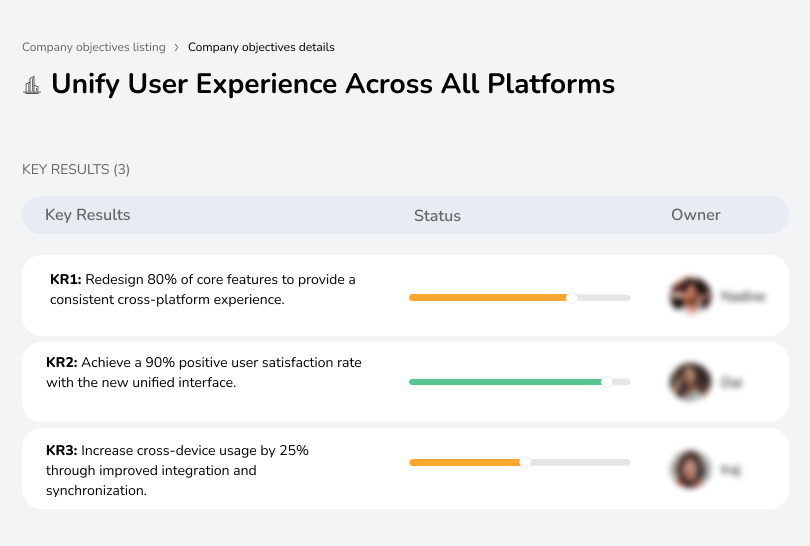Click the Owner column header

[x=695, y=215]
